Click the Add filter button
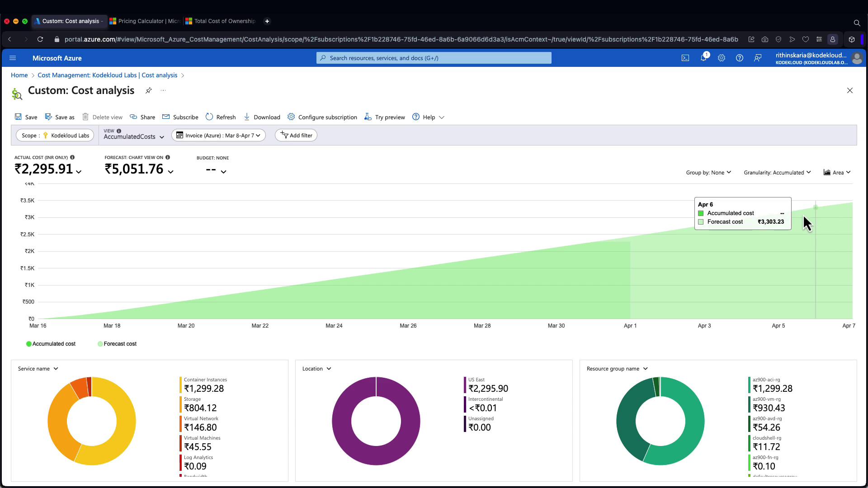Viewport: 868px width, 488px height. 296,136
